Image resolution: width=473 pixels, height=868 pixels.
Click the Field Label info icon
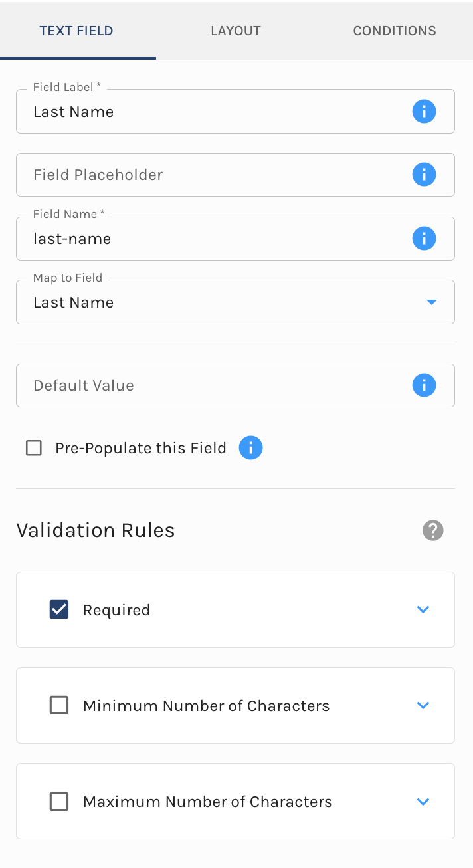pyautogui.click(x=424, y=112)
